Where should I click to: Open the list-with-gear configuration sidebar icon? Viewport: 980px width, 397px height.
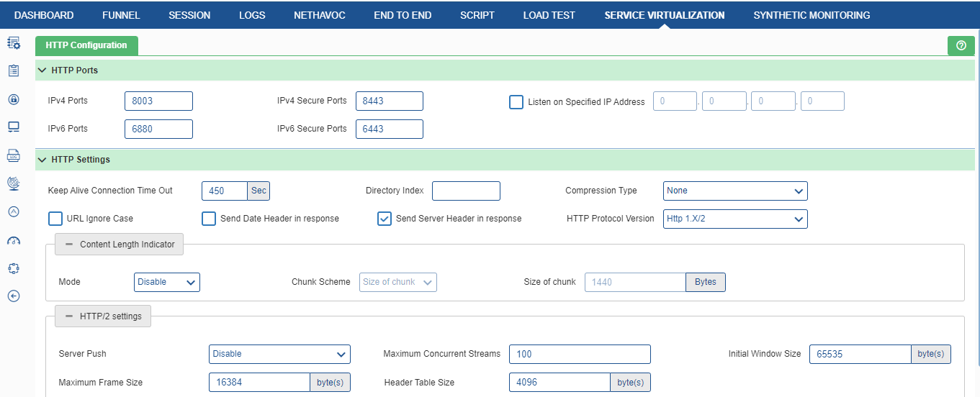[13, 43]
